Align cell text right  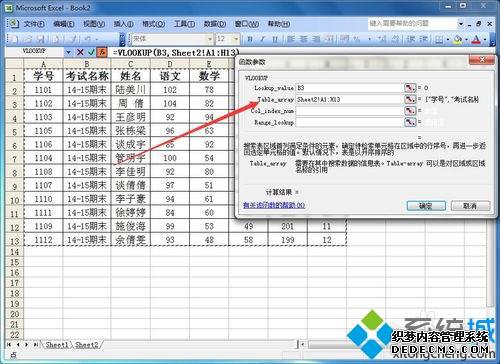point(316,39)
